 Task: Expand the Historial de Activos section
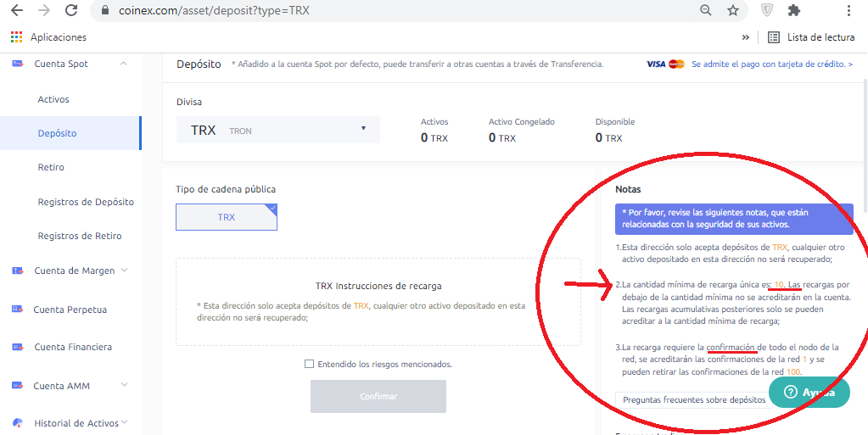[125, 422]
